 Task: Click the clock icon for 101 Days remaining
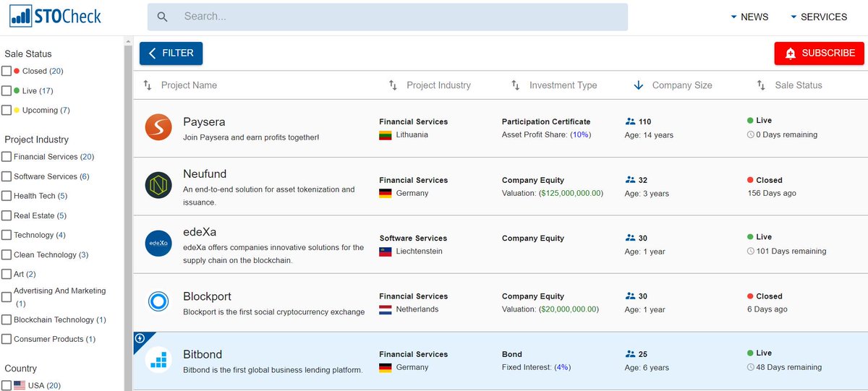click(751, 252)
